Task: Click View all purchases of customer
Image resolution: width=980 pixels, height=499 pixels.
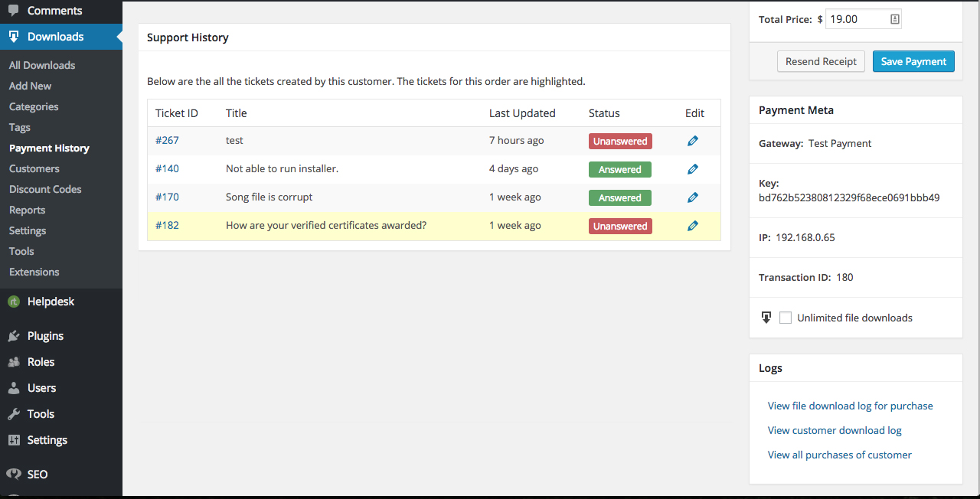Action: pyautogui.click(x=839, y=455)
